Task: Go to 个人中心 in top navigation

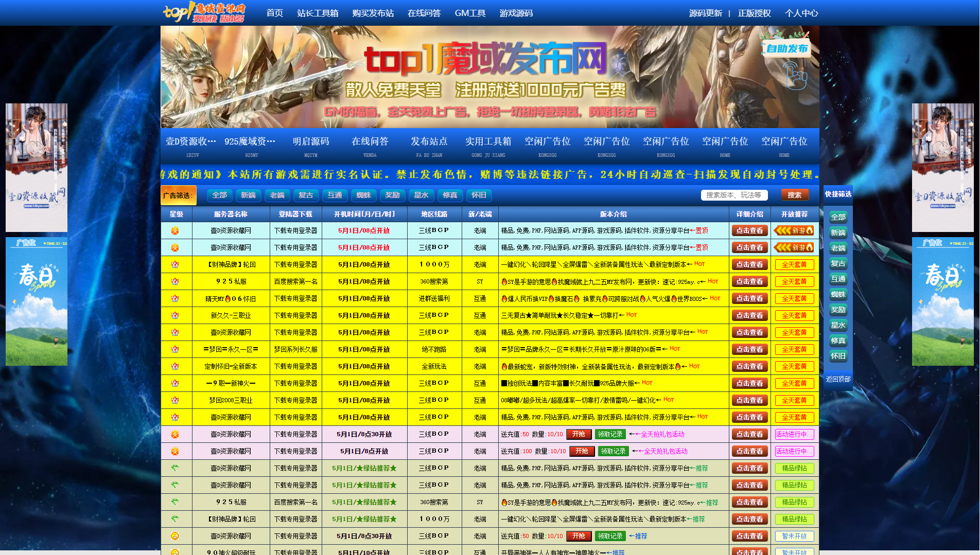Action: pyautogui.click(x=801, y=13)
